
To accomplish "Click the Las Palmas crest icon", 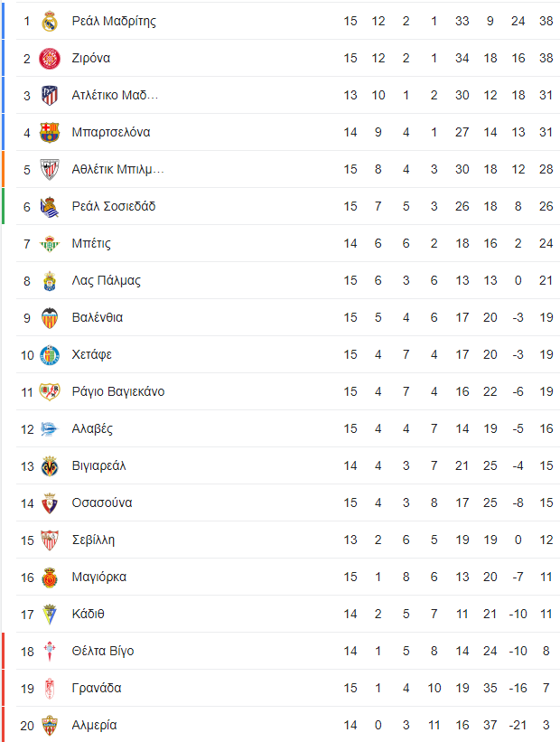I will tap(50, 280).
